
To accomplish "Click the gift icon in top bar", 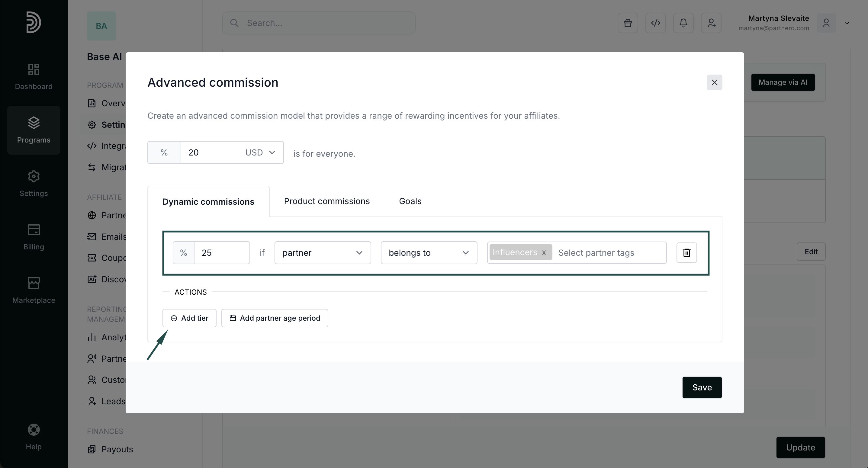I will point(627,23).
